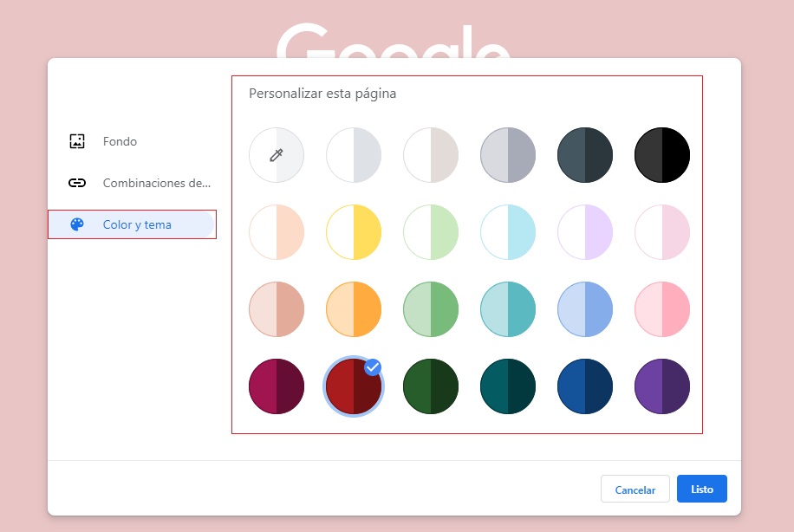Select the purple theme swatch
The width and height of the screenshot is (794, 532).
click(662, 386)
